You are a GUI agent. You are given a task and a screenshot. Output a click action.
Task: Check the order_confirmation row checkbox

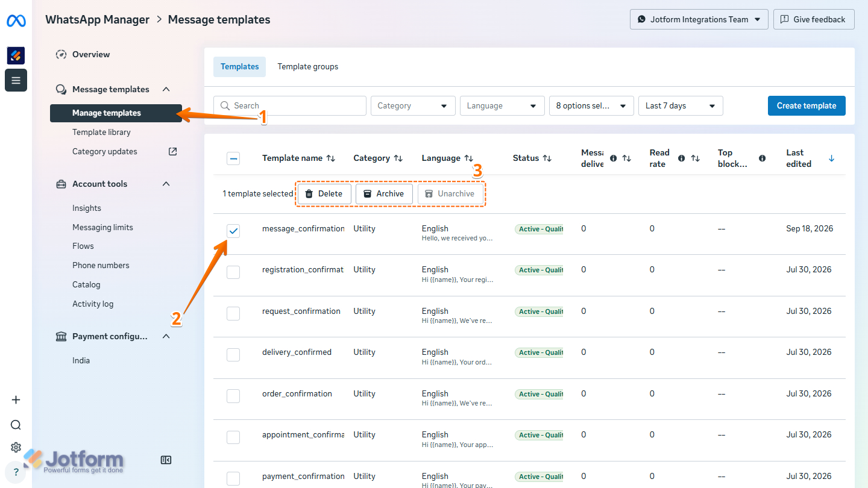tap(233, 396)
